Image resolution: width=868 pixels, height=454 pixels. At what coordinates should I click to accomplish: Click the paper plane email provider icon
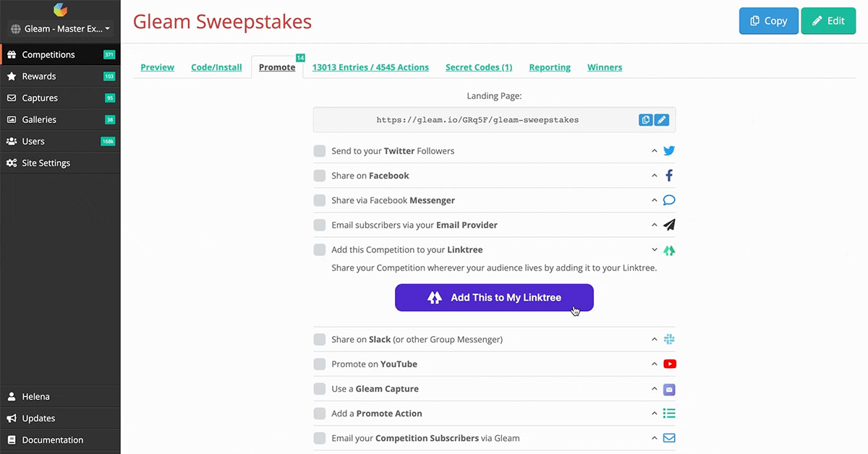669,225
